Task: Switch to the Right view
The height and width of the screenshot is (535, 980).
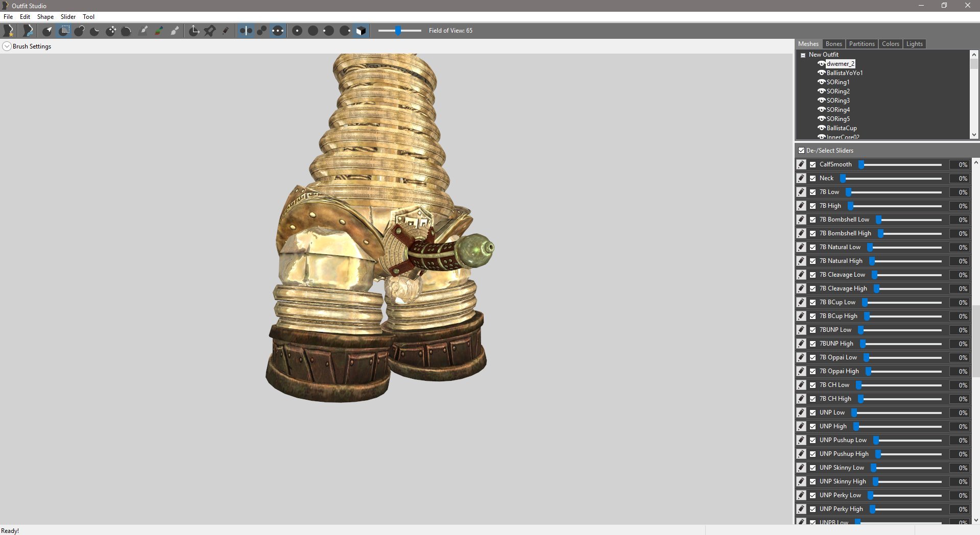Action: click(x=345, y=31)
